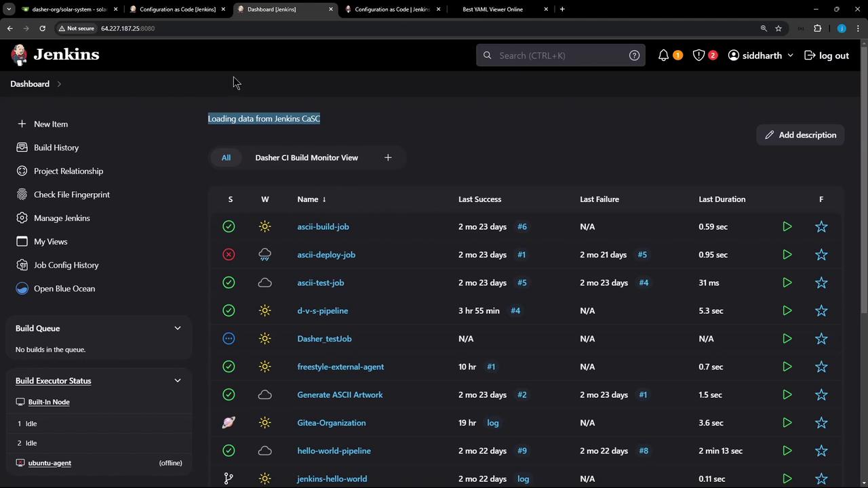Open the My Views page
Image resolution: width=868 pixels, height=488 pixels.
50,241
